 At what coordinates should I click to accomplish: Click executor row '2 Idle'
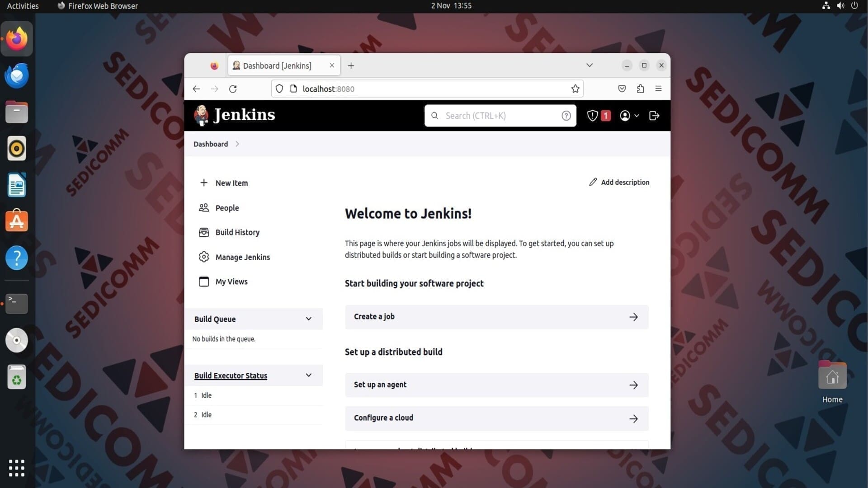[254, 415]
